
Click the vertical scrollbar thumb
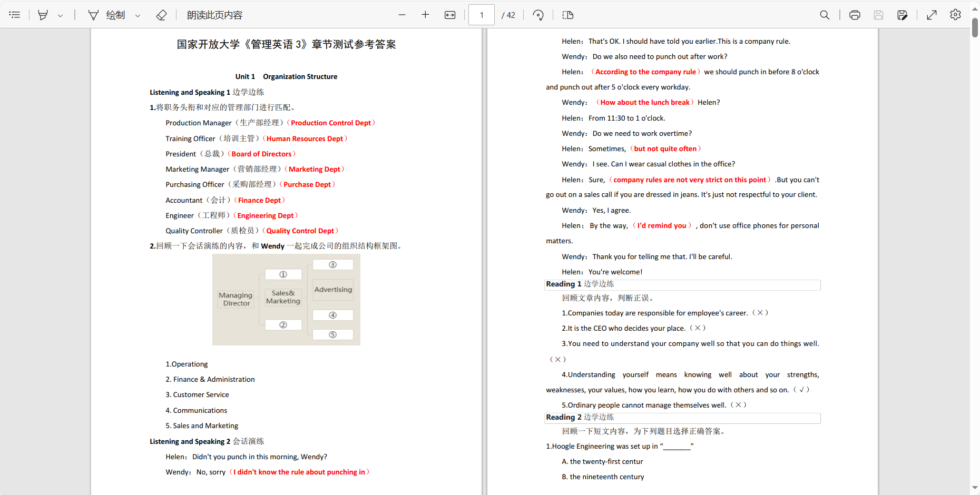(975, 27)
